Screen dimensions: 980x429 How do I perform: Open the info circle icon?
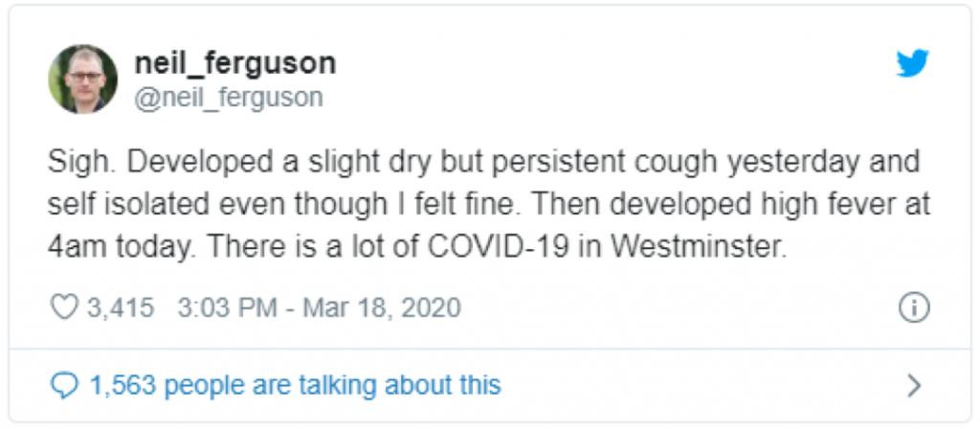914,308
